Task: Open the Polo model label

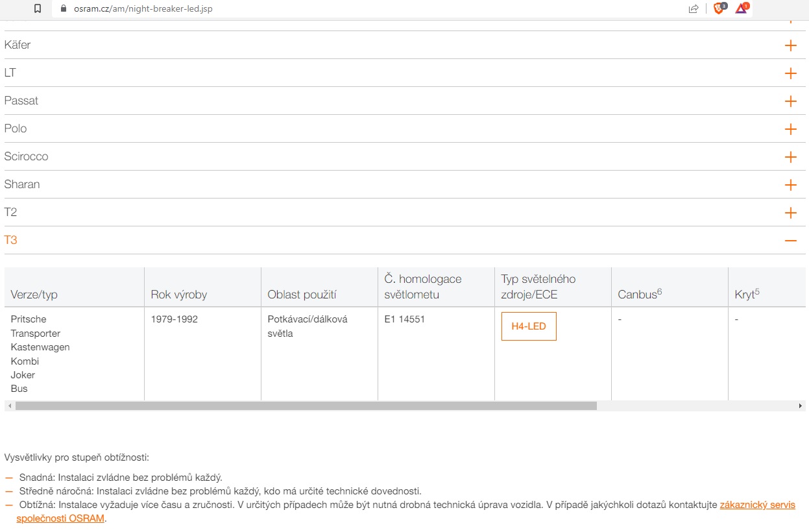Action: [x=16, y=128]
